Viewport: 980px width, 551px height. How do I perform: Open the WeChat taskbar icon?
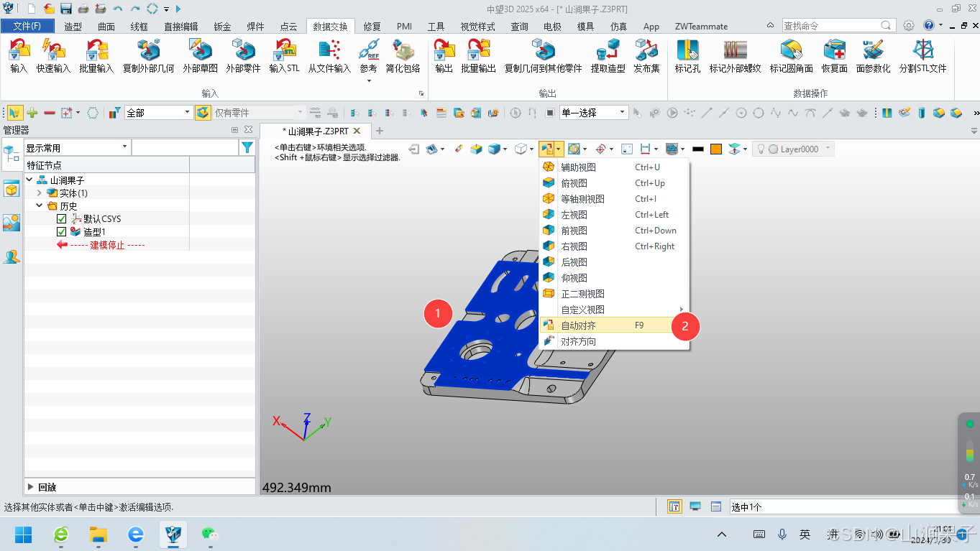(209, 534)
